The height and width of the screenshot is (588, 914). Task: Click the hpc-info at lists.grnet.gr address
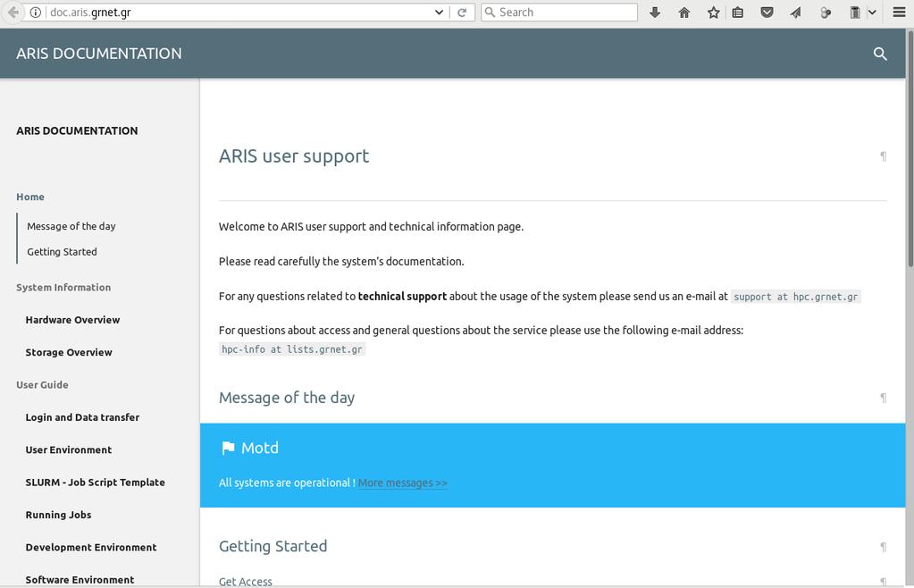[x=292, y=349]
